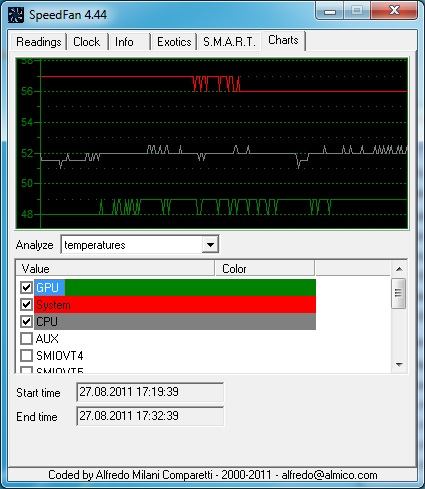Uncheck the GPU checkbox

tap(26, 287)
